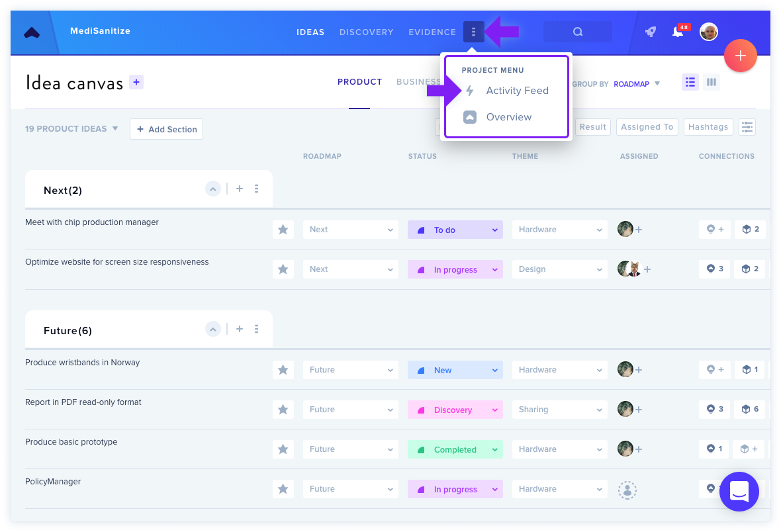Add insight connection to Produce wristbands in Norway

point(715,370)
